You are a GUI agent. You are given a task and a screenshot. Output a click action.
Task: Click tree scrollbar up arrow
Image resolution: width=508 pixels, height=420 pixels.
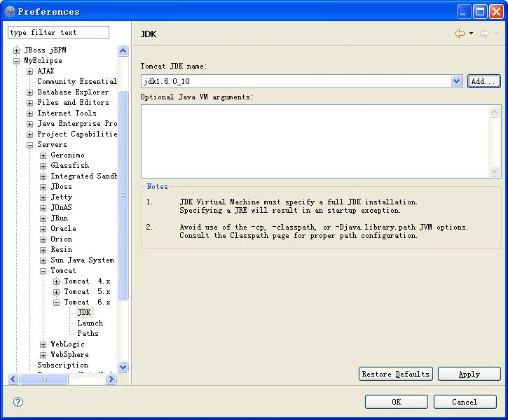123,51
